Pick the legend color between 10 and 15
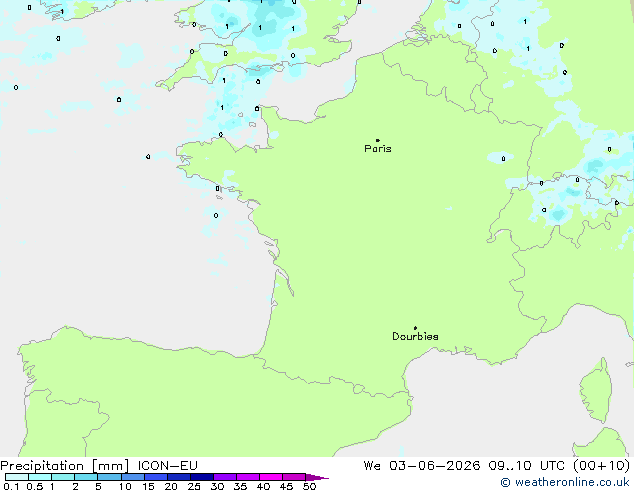 click(x=133, y=477)
